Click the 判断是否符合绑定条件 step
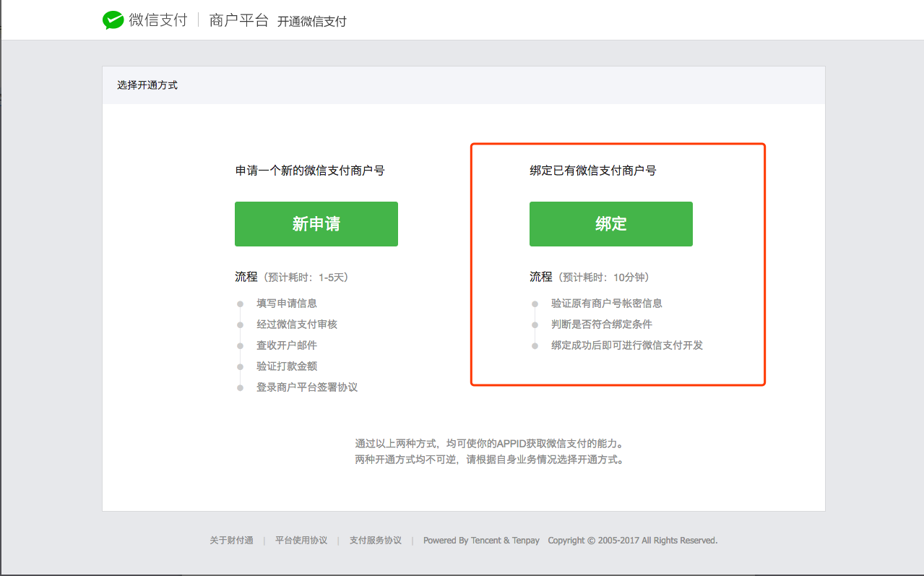The width and height of the screenshot is (924, 576). tap(602, 324)
